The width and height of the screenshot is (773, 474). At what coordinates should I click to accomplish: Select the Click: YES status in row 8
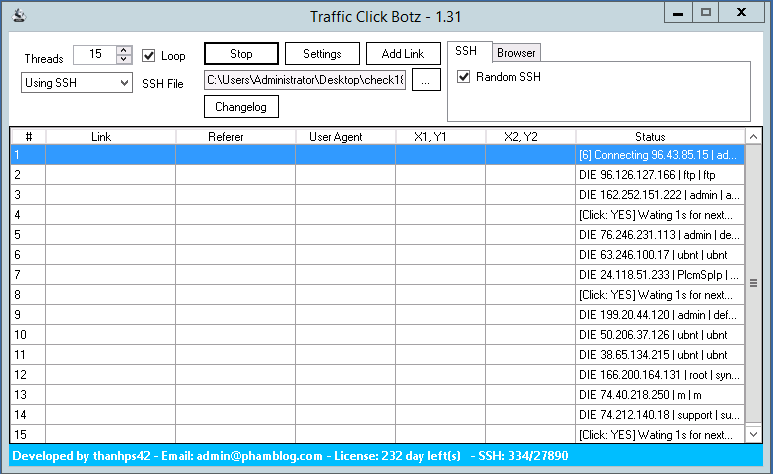(660, 294)
